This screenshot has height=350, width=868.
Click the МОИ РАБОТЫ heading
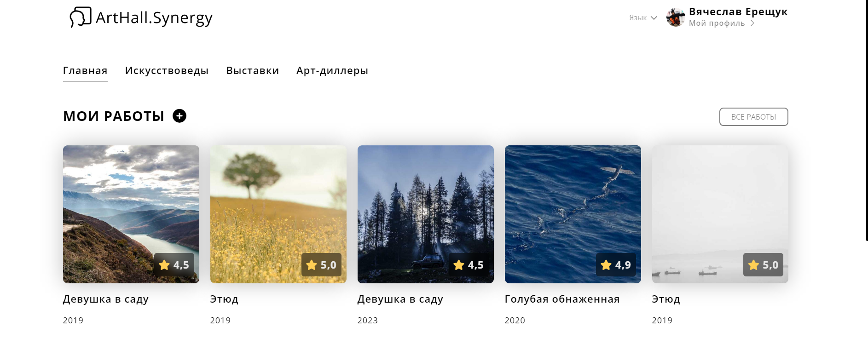coord(114,116)
